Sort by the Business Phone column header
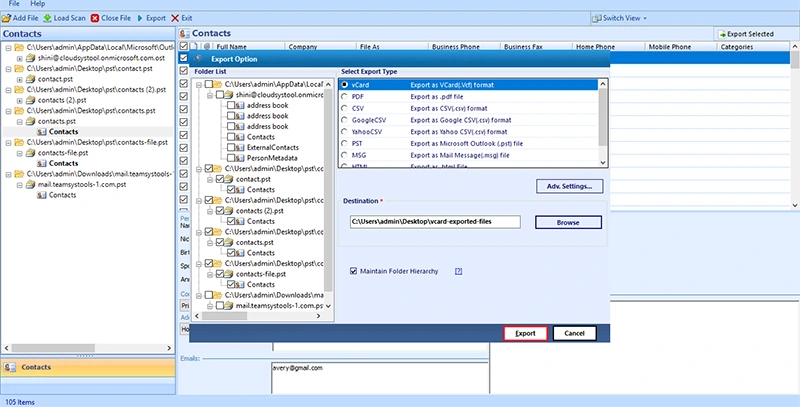Viewport: 800px width, 407px height. tap(464, 46)
